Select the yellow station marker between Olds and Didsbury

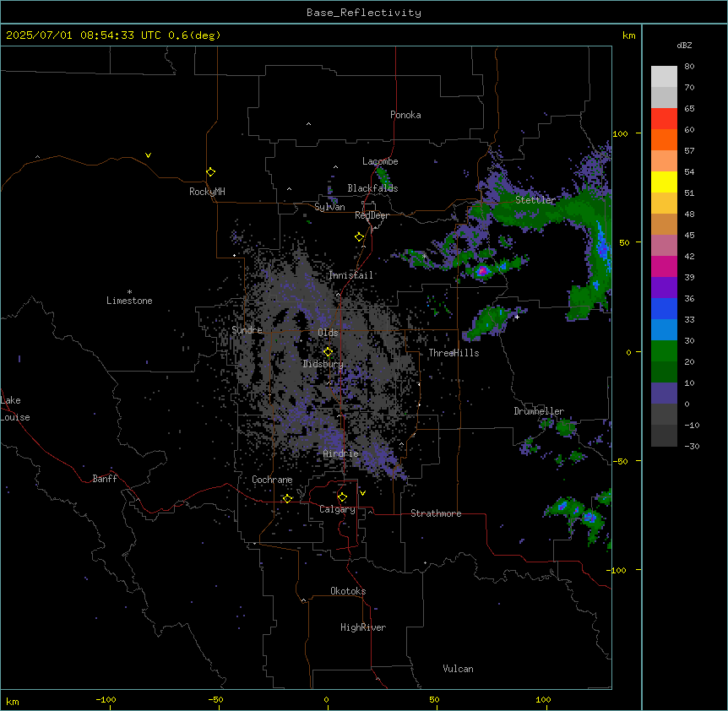328,352
